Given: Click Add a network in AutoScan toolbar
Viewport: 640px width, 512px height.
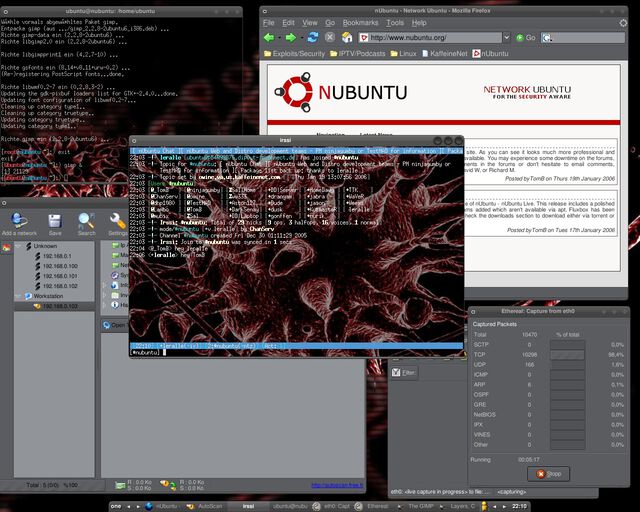Looking at the screenshot, I should (19, 224).
